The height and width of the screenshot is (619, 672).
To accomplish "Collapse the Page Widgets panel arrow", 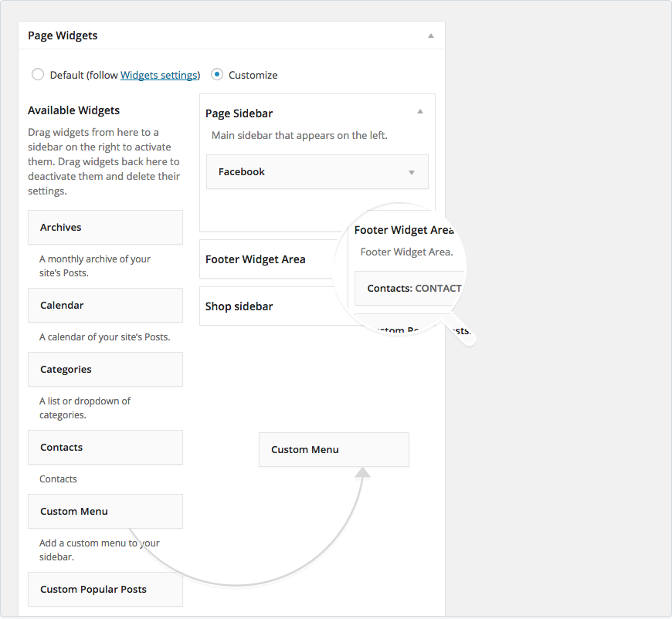I will (431, 36).
